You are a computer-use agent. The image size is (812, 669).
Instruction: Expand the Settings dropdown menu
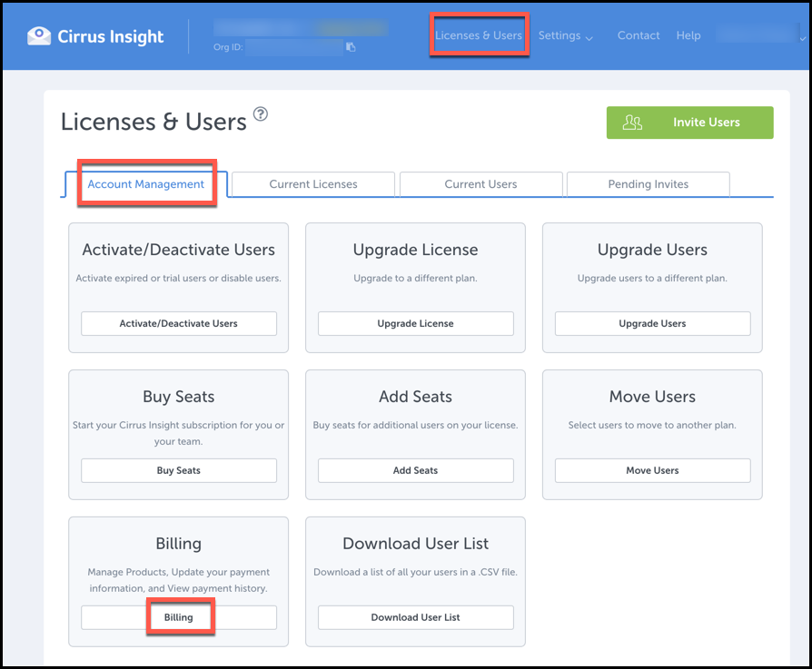pyautogui.click(x=565, y=35)
